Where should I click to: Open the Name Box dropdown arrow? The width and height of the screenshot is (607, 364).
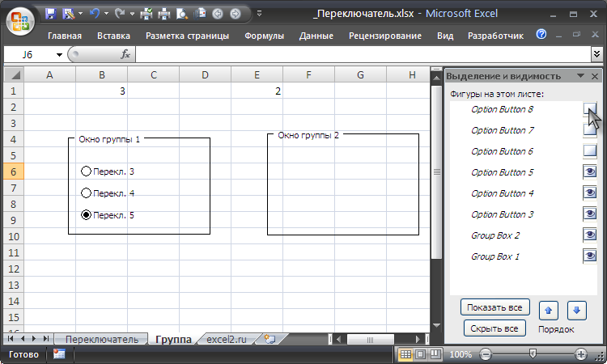[59, 54]
